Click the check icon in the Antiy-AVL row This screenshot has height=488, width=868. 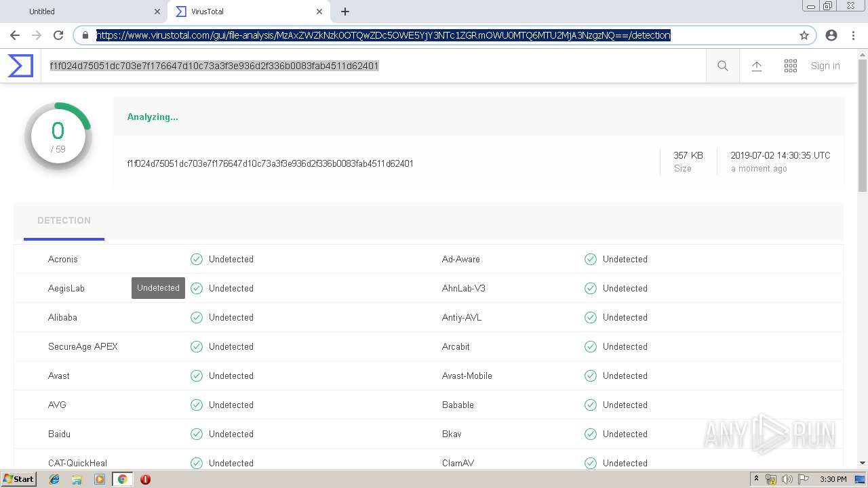click(x=591, y=317)
